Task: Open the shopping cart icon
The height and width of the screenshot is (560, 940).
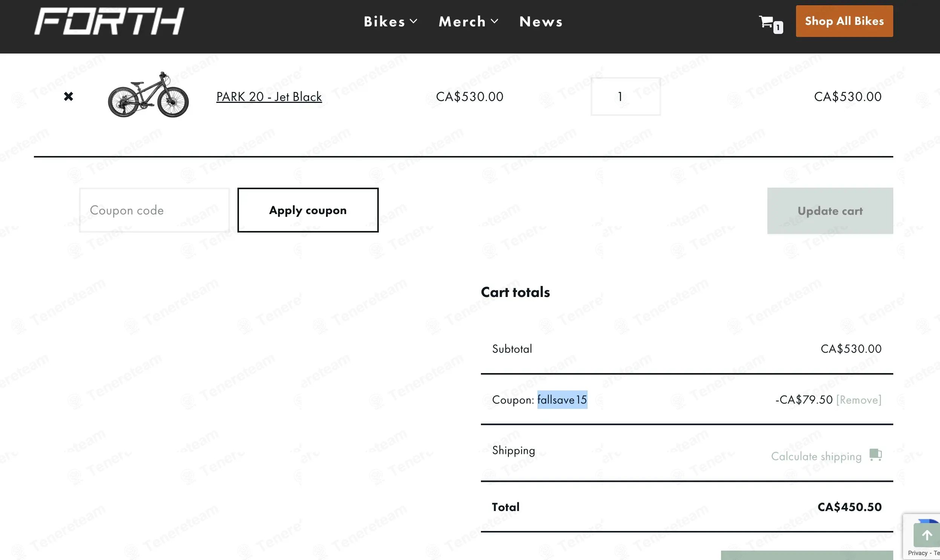Action: coord(766,21)
